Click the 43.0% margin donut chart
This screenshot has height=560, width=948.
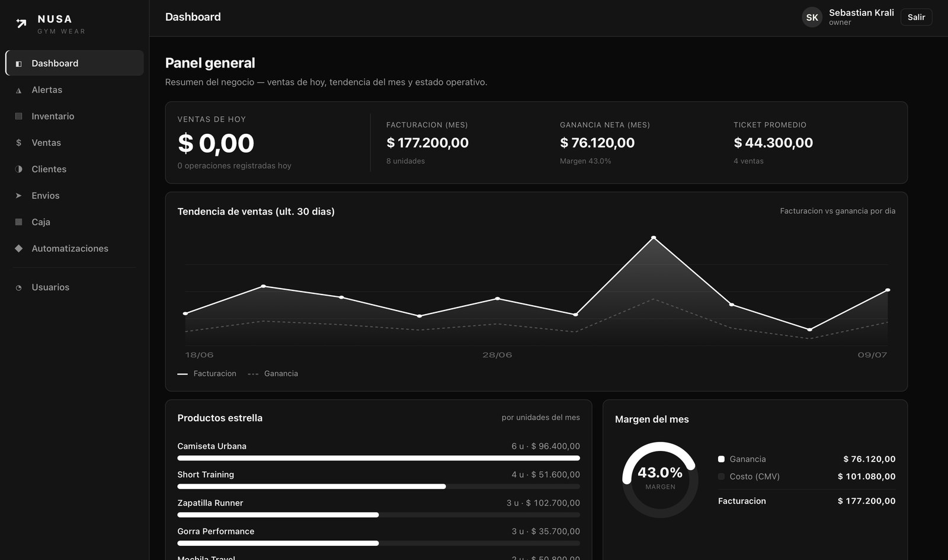point(660,479)
